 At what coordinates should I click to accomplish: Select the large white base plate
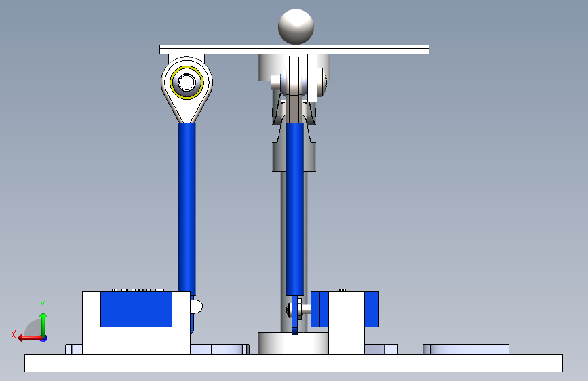pos(294,363)
